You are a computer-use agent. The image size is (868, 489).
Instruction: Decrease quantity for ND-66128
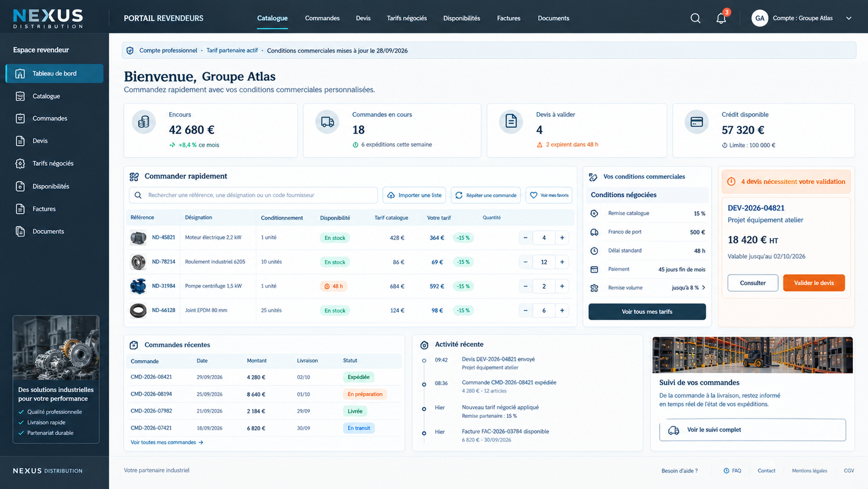point(525,311)
